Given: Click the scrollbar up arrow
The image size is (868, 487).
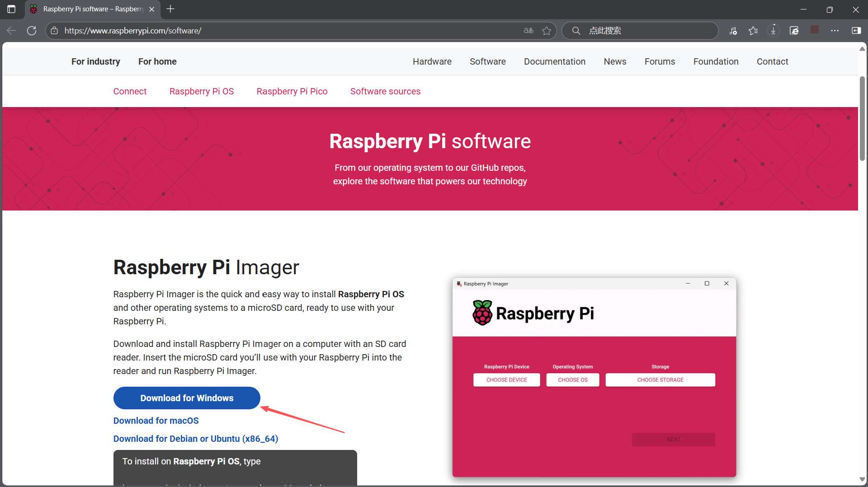Looking at the screenshot, I should point(863,49).
